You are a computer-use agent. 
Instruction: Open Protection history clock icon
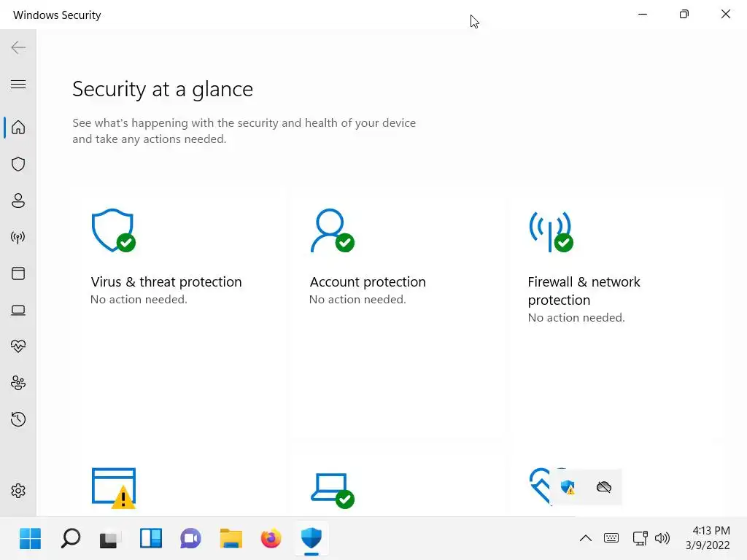point(18,419)
